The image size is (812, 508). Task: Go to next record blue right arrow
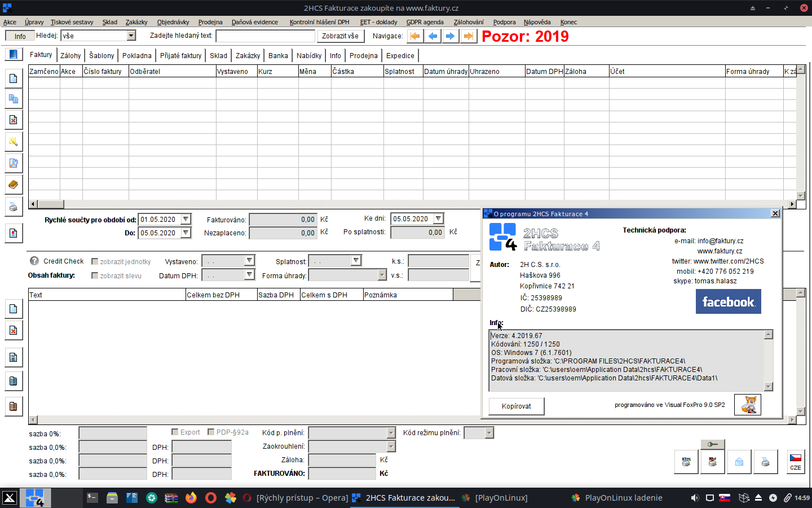pos(450,36)
